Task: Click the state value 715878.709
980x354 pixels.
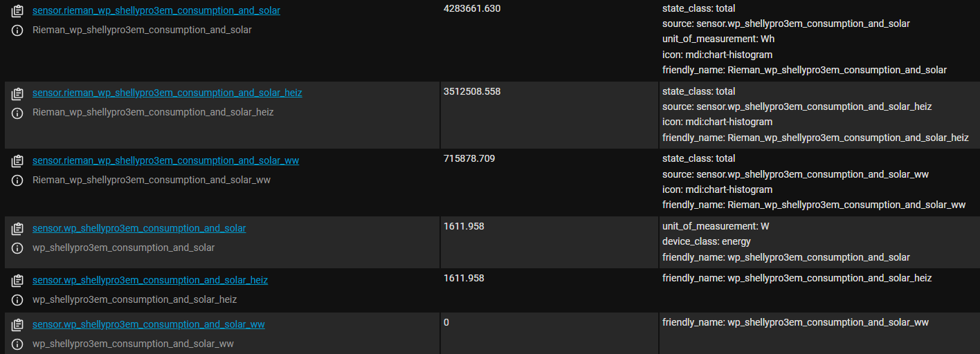Action: pyautogui.click(x=469, y=159)
